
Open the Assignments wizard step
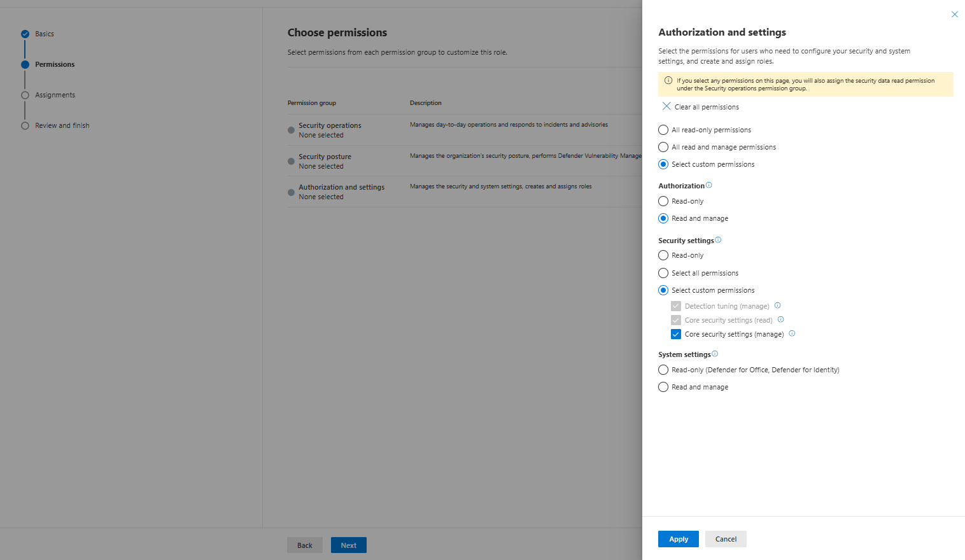pos(55,95)
